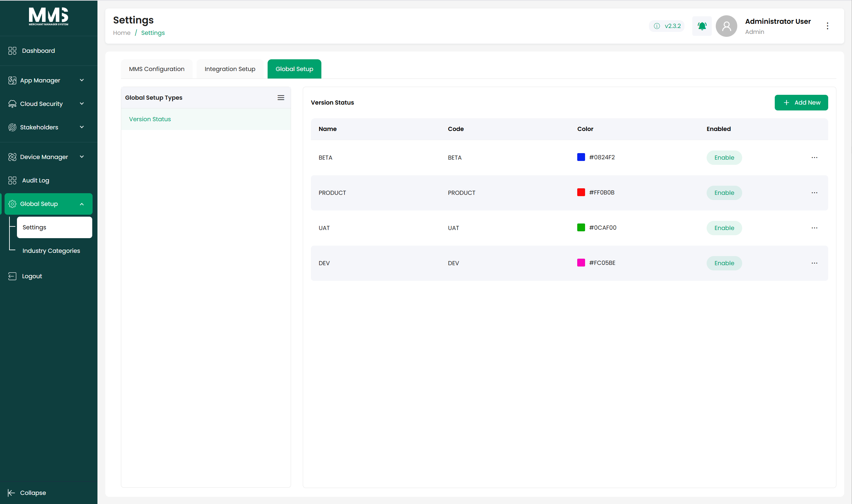Click the Stakeholders target icon
The width and height of the screenshot is (852, 504).
tap(12, 127)
